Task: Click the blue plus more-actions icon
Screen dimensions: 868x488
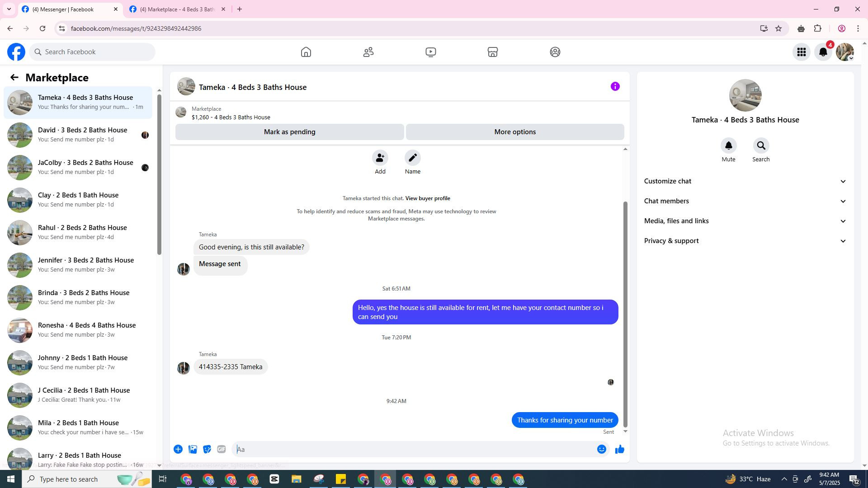Action: click(x=178, y=449)
